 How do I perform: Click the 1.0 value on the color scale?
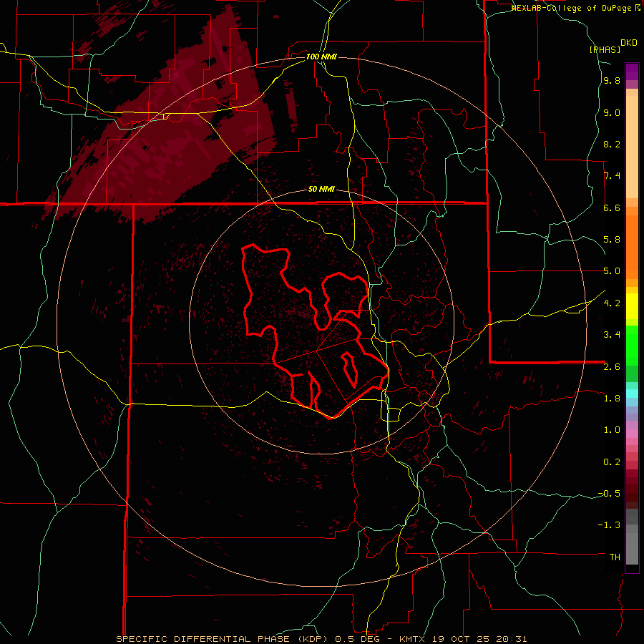(x=612, y=430)
